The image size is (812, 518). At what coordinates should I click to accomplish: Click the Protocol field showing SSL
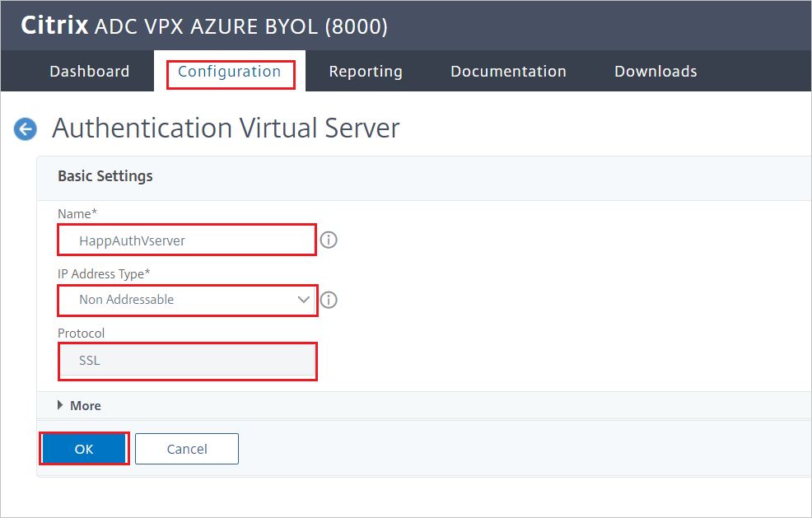point(187,361)
